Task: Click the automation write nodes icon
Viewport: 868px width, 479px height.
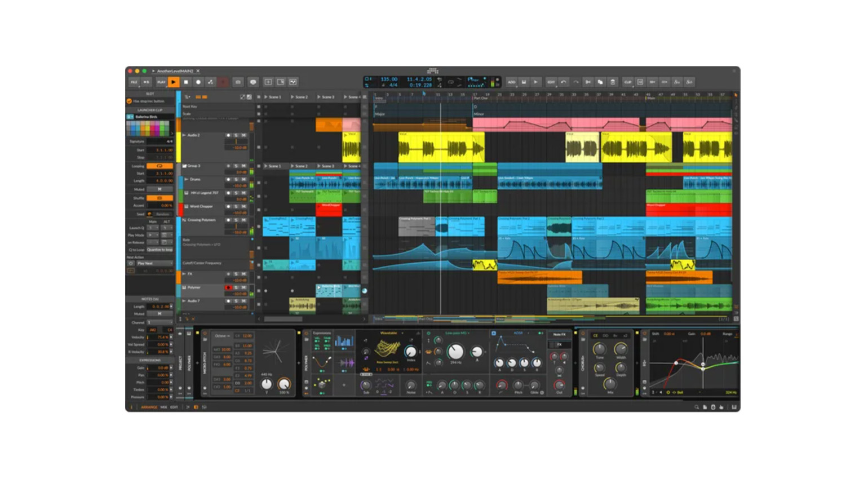Action: (211, 82)
